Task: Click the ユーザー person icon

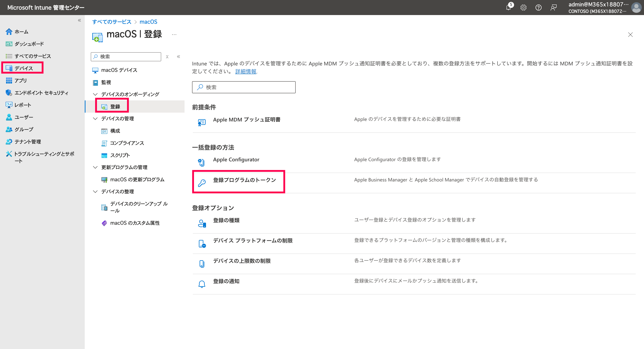Action: 9,117
